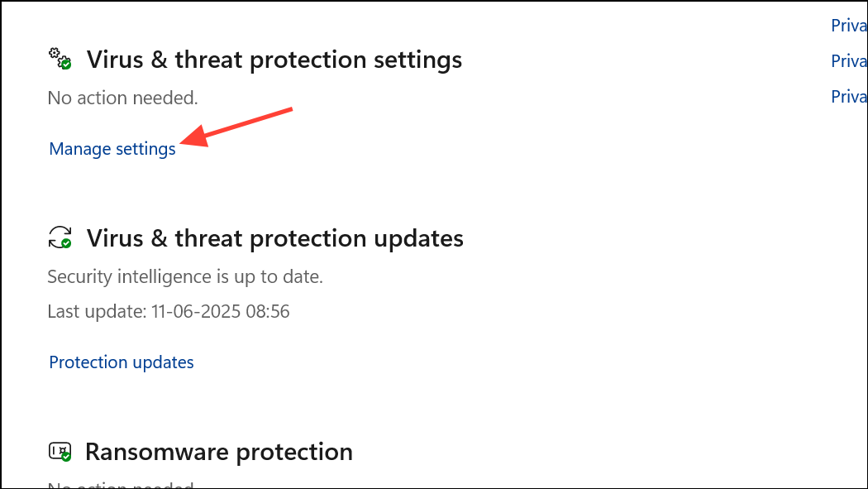Viewport: 868px width, 489px height.
Task: Click the Last update label text
Action: [x=97, y=311]
